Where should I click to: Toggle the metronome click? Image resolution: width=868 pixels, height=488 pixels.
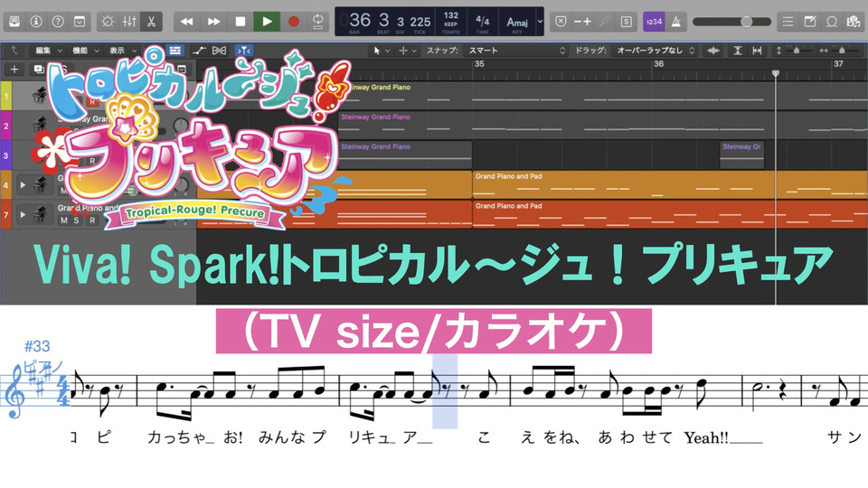(x=676, y=22)
